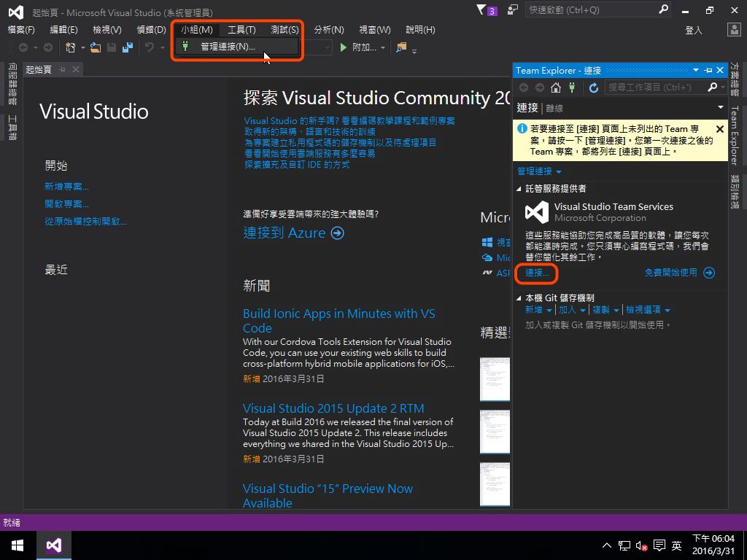Open the notifications flag icon

tap(481, 9)
